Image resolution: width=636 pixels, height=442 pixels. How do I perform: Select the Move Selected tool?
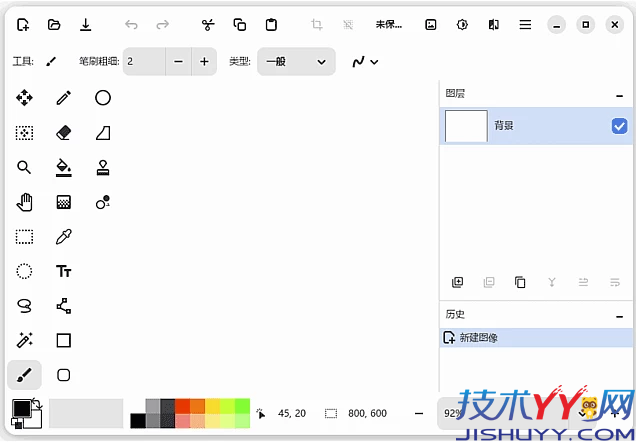(24, 98)
